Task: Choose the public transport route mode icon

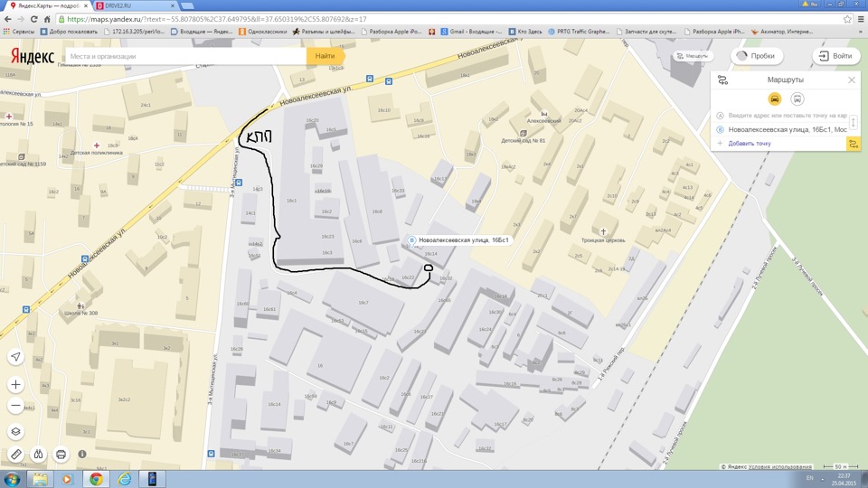Action: click(797, 99)
